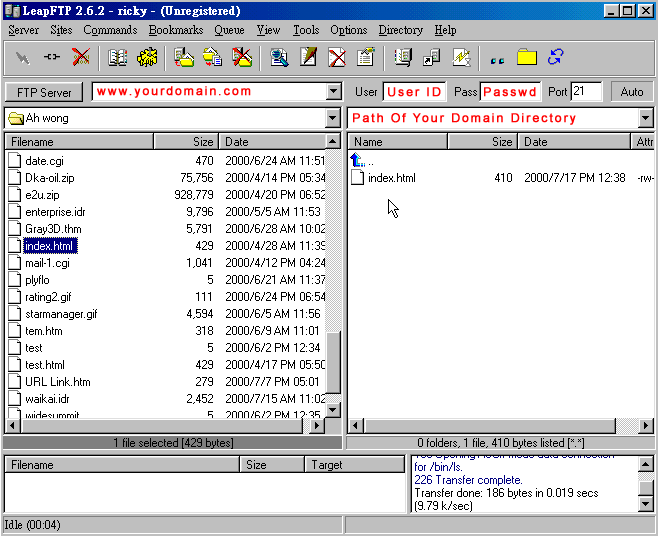This screenshot has width=658, height=536.
Task: Click the file icon next to e2u.zip
Action: pyautogui.click(x=15, y=195)
